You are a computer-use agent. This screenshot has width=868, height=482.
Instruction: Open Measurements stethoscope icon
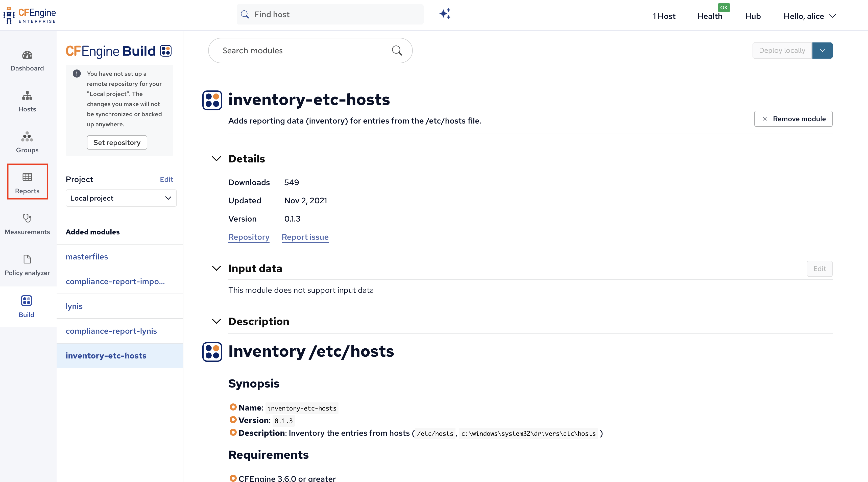click(27, 218)
